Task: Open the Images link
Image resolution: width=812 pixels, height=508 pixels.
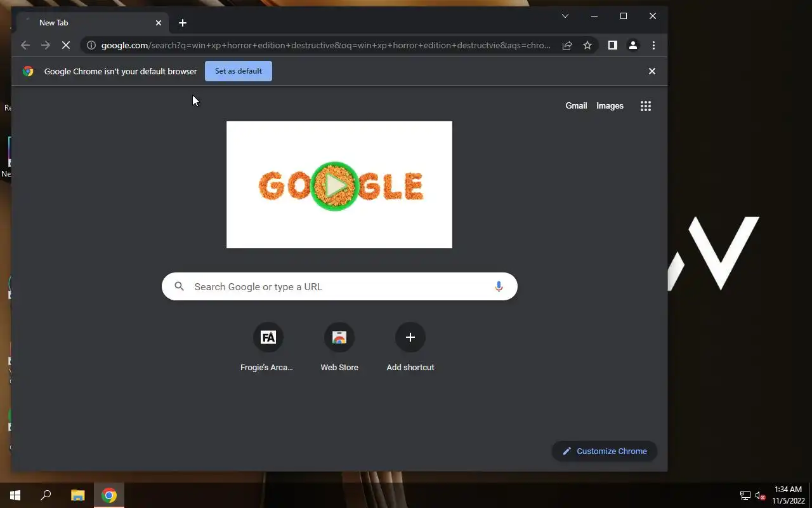Action: coord(610,106)
